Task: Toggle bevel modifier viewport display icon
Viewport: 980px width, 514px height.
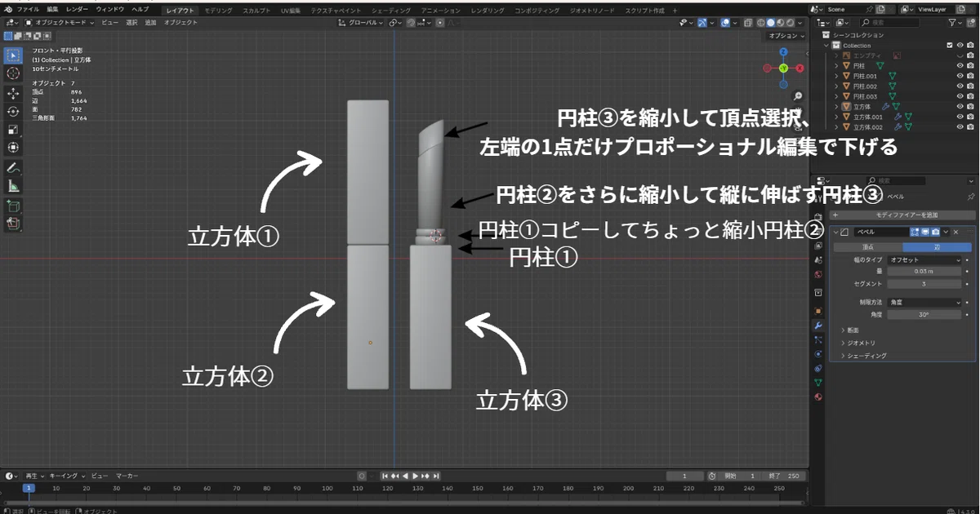Action: [x=926, y=232]
